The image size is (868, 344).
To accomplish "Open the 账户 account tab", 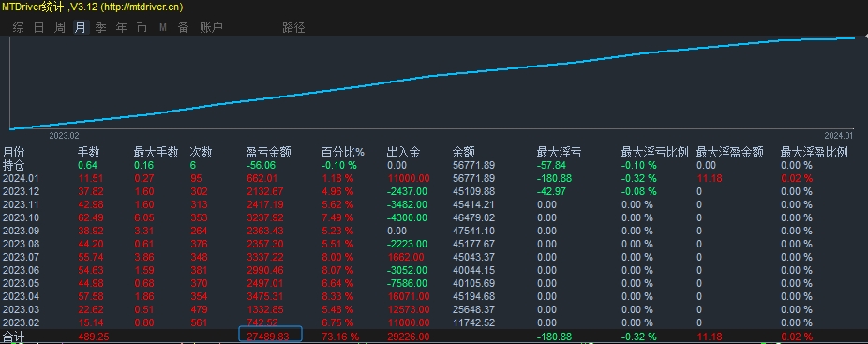I will tap(211, 28).
